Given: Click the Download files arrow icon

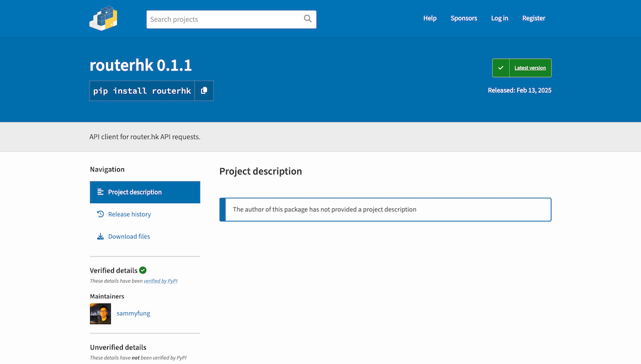Looking at the screenshot, I should point(100,236).
